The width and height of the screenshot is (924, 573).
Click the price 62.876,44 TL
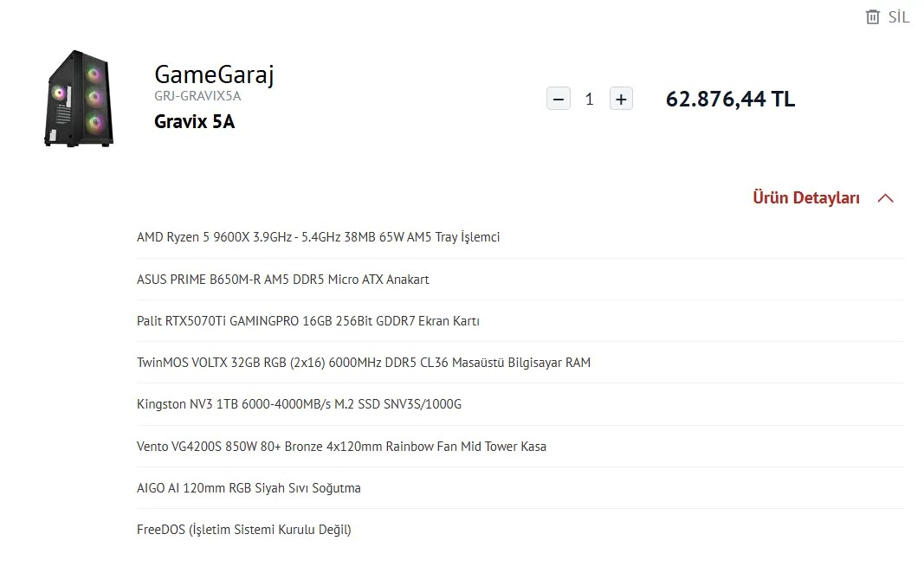[730, 99]
